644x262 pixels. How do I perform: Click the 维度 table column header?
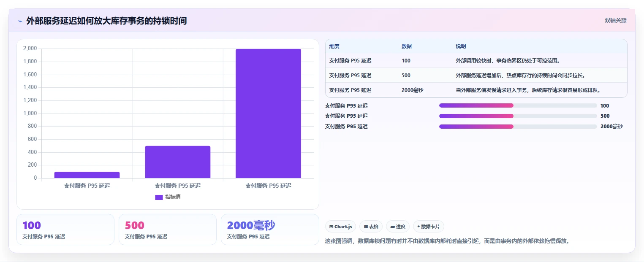[x=334, y=46]
